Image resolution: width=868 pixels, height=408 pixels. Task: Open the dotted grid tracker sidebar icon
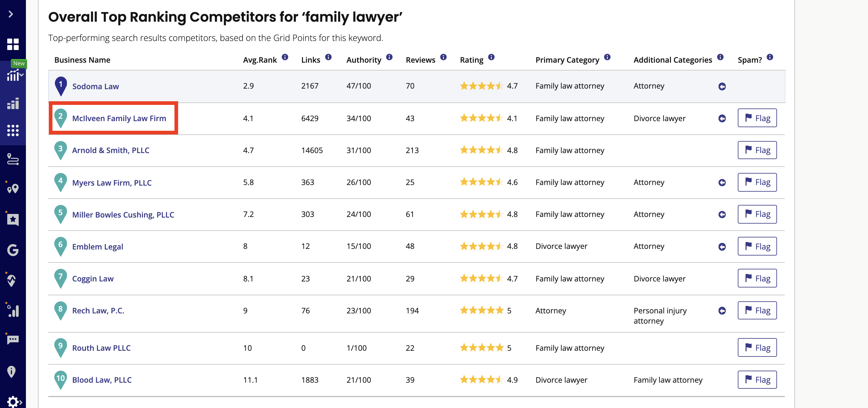click(x=13, y=130)
